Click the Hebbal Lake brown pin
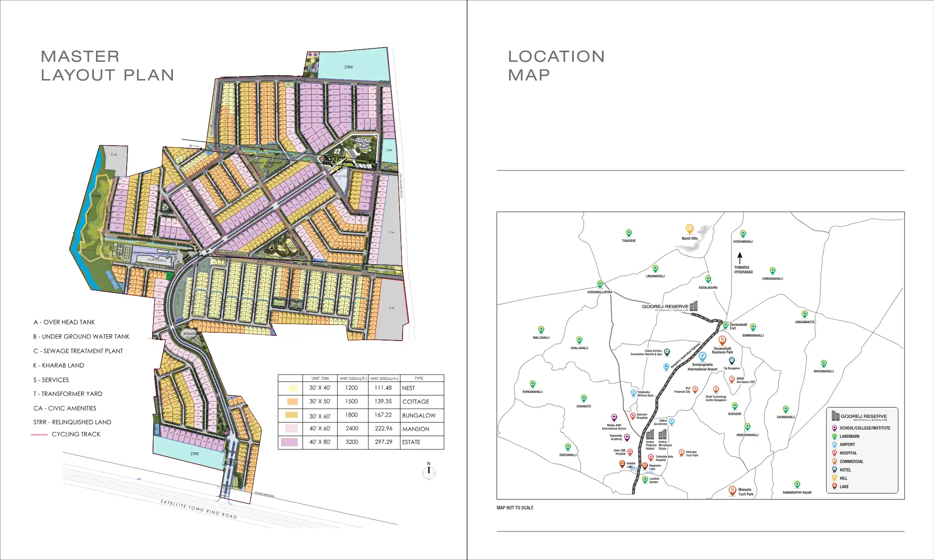 pyautogui.click(x=622, y=464)
